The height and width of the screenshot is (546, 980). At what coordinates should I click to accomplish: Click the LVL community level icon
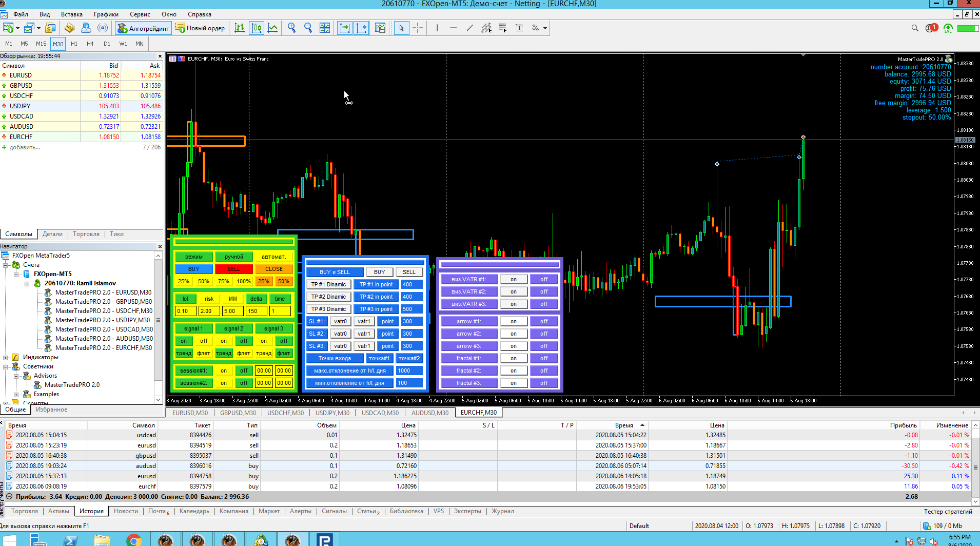coord(948,28)
